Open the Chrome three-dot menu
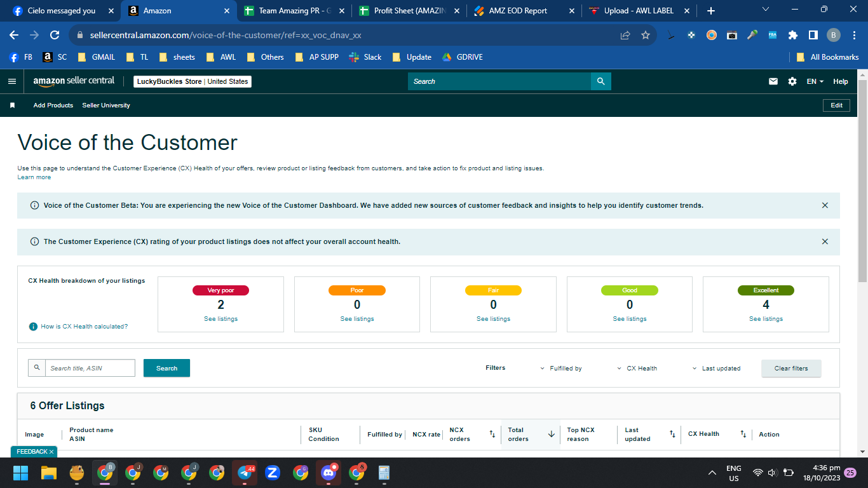Viewport: 868px width, 488px height. (853, 35)
